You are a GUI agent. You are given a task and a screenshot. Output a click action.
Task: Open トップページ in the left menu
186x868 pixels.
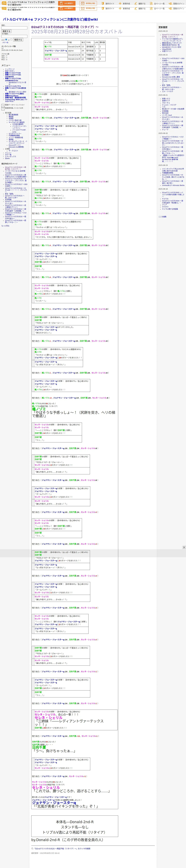[10, 69]
